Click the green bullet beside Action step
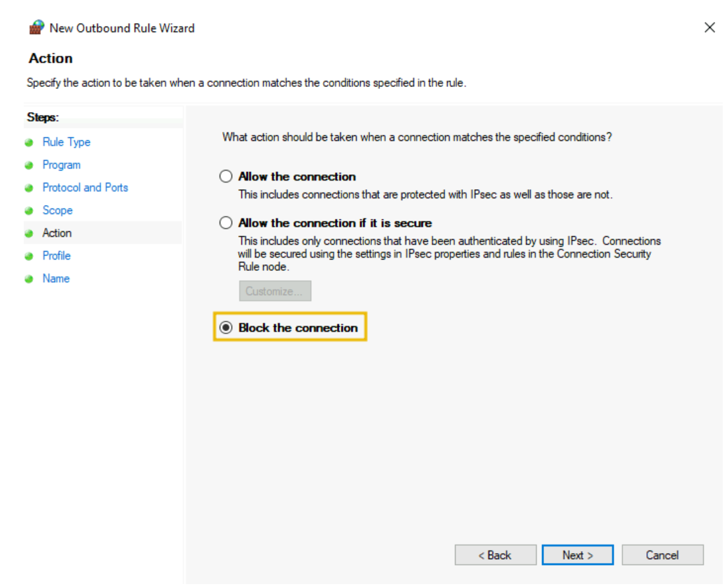This screenshot has width=728, height=588. click(28, 233)
